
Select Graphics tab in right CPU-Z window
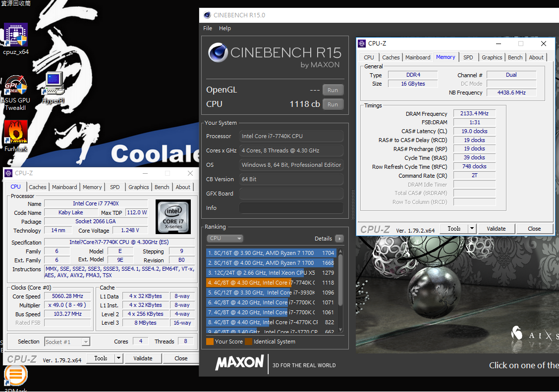(x=492, y=57)
